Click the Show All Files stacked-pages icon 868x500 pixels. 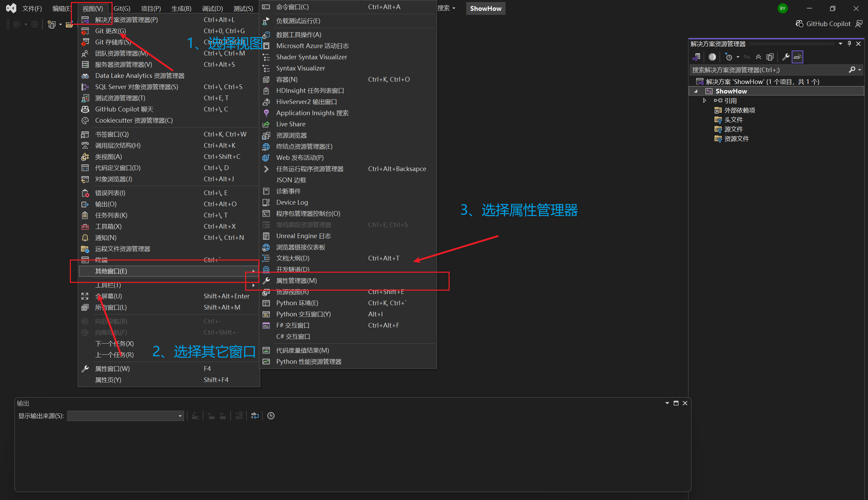[770, 57]
